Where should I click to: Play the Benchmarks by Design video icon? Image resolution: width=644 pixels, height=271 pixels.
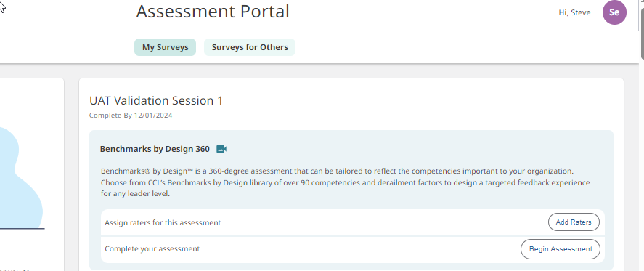tap(221, 149)
